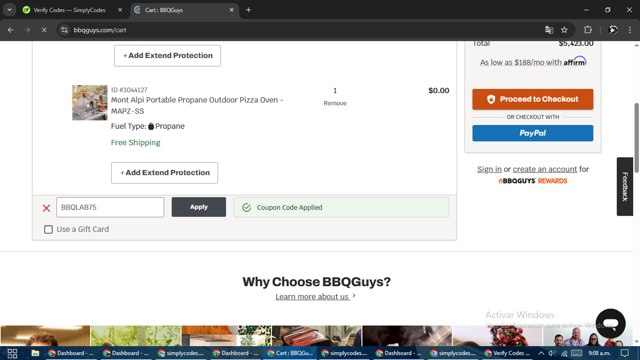640x360 pixels.
Task: Click the network icon in the system tray
Action: [564, 353]
